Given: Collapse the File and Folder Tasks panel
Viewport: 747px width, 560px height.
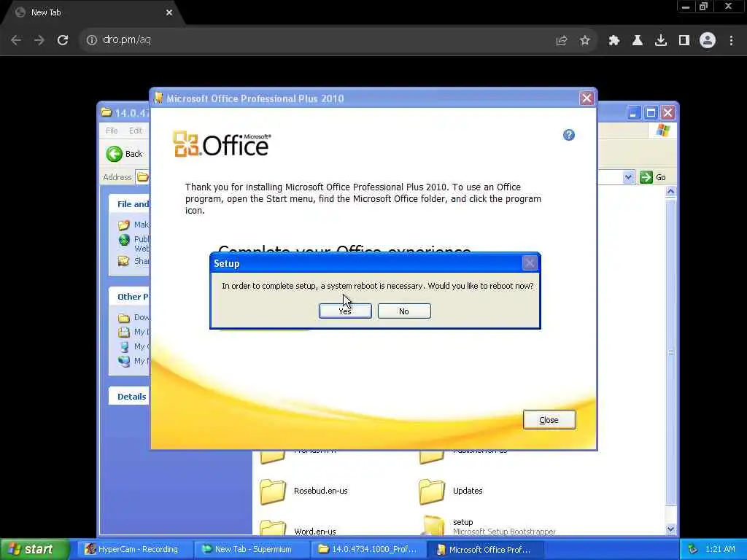Looking at the screenshot, I should (x=128, y=204).
